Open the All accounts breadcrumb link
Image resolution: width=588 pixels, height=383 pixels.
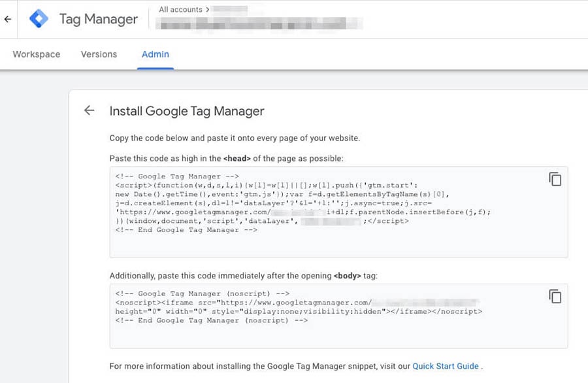(180, 9)
